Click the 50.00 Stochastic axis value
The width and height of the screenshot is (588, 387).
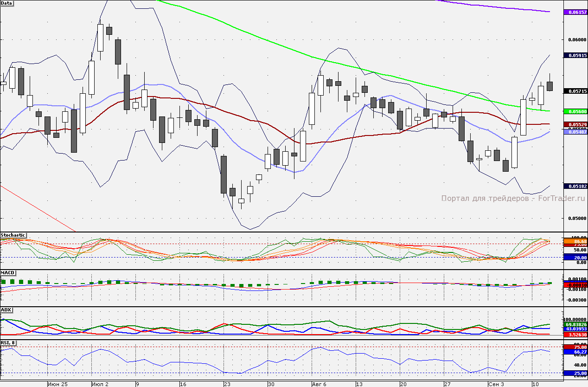tap(580, 249)
